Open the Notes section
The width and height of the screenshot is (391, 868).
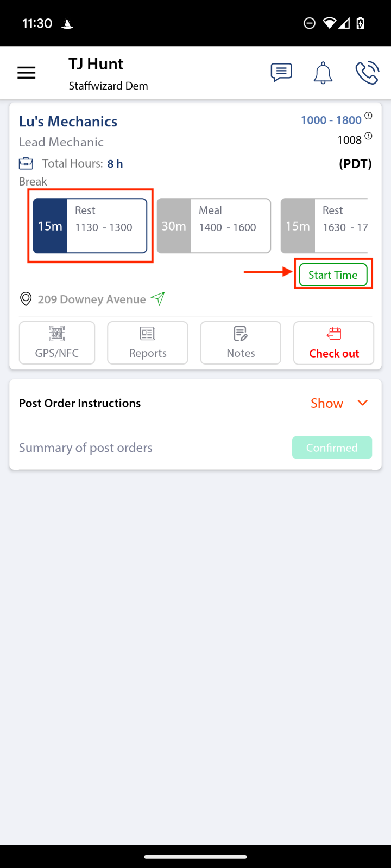(241, 343)
